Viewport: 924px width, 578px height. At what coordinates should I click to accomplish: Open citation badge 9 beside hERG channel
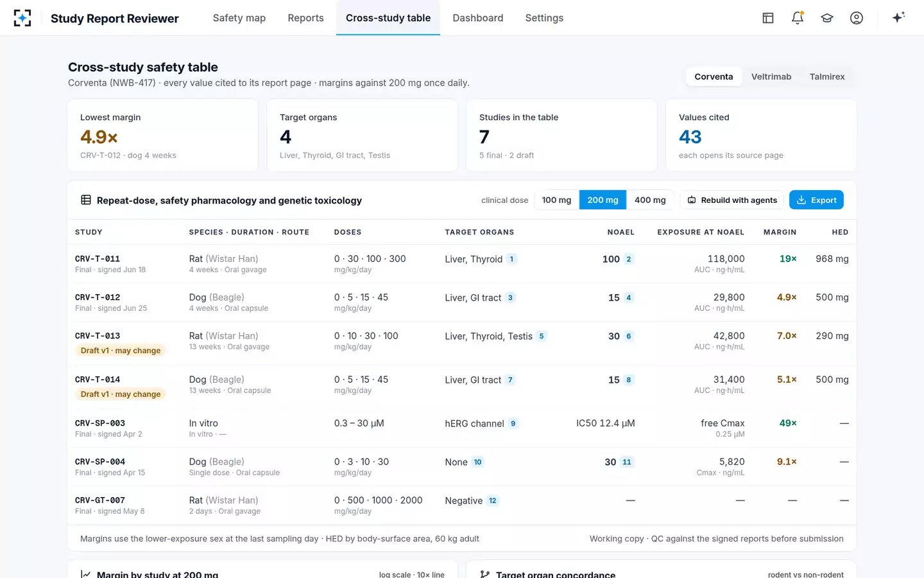point(513,424)
